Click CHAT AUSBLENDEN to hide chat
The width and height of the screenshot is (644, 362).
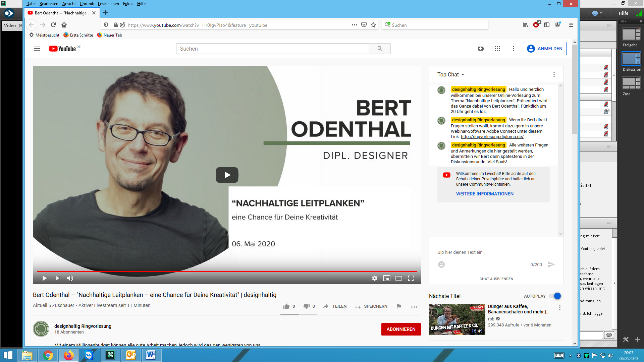coord(496,279)
